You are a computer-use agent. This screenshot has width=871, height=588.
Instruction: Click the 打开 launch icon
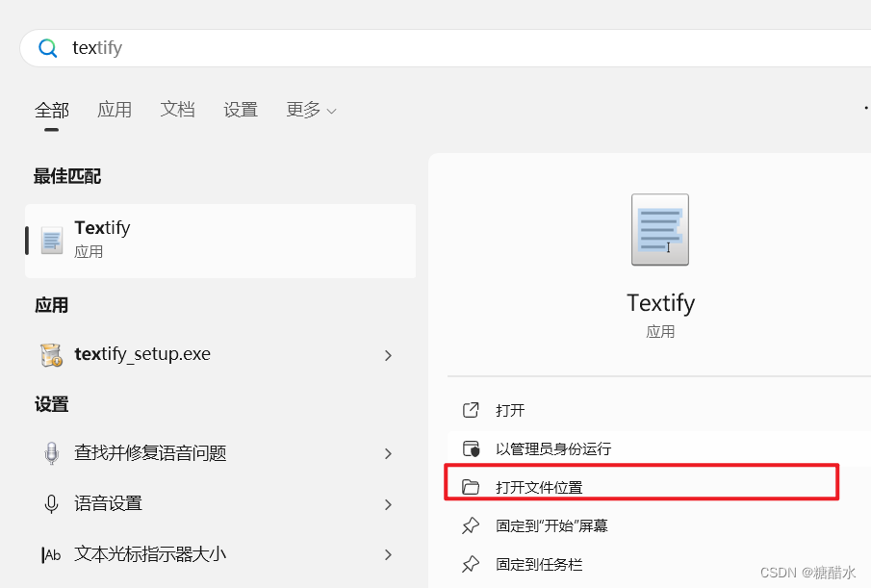click(x=471, y=410)
